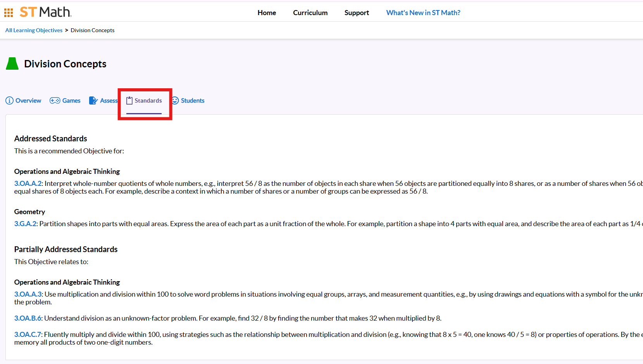Switch to the Games tab
The image size is (643, 364).
point(71,101)
